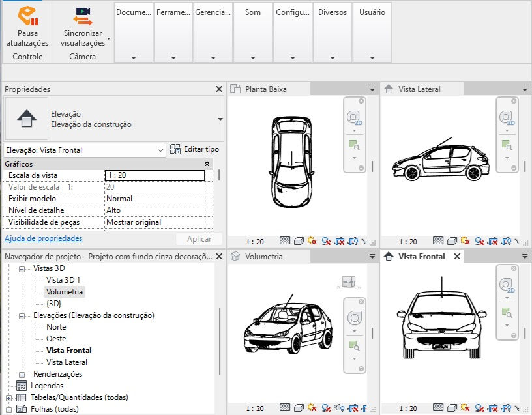Image resolution: width=532 pixels, height=415 pixels.
Task: Expand the Renderizações tree node
Action: (22, 375)
